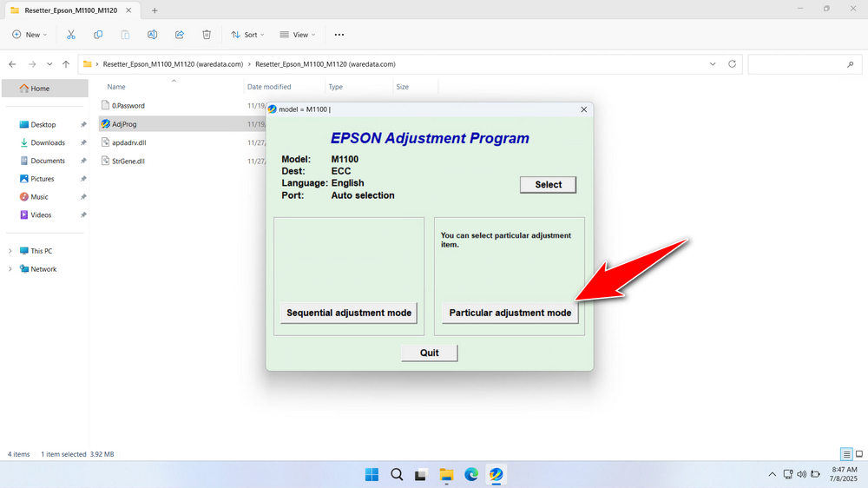The width and height of the screenshot is (868, 488).
Task: Open the clock and date in taskbar
Action: (845, 474)
